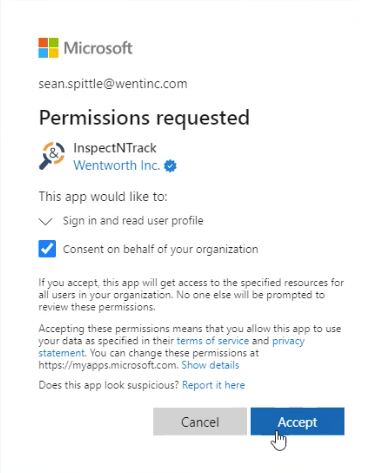Open the Wentworth Inc. publisher link
This screenshot has height=473, width=382.
pos(117,165)
